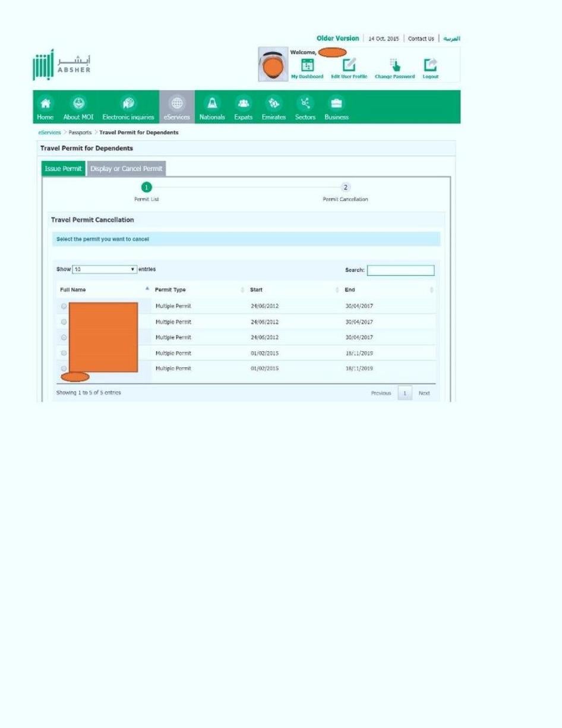This screenshot has height=728, width=562.
Task: Click the Change Password icon
Action: coord(394,65)
